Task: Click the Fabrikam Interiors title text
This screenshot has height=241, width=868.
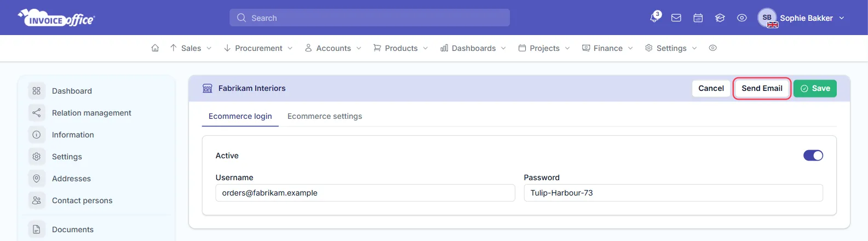Action: pyautogui.click(x=252, y=88)
